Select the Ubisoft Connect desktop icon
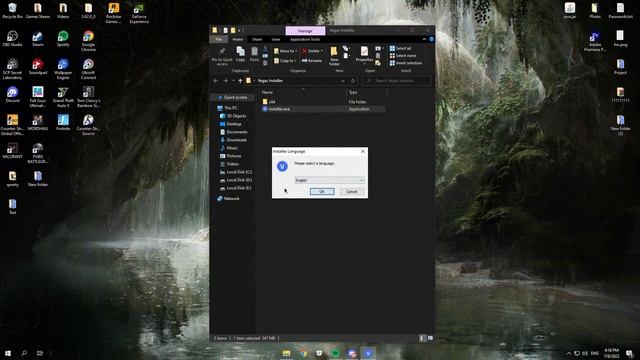640x360 pixels. coord(88,69)
